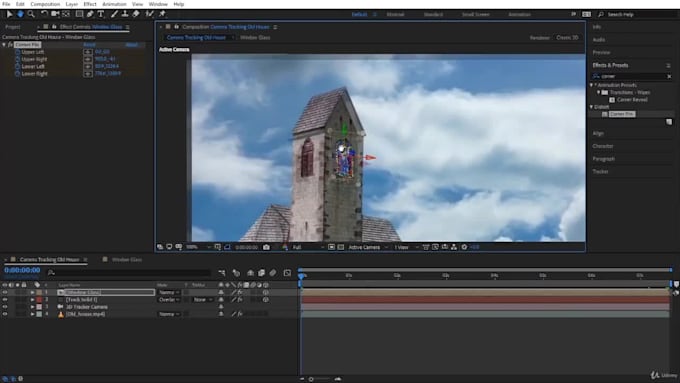Select the Puppet Pin tool
The image size is (680, 383).
point(162,14)
